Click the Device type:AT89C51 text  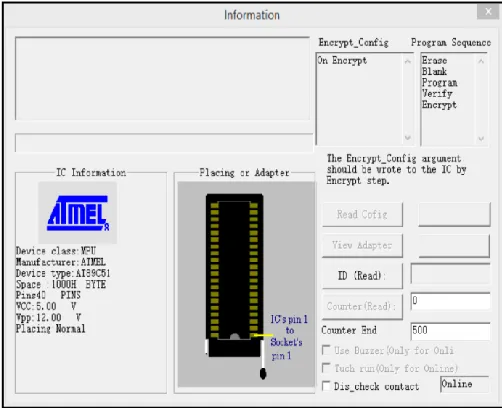tap(63, 273)
